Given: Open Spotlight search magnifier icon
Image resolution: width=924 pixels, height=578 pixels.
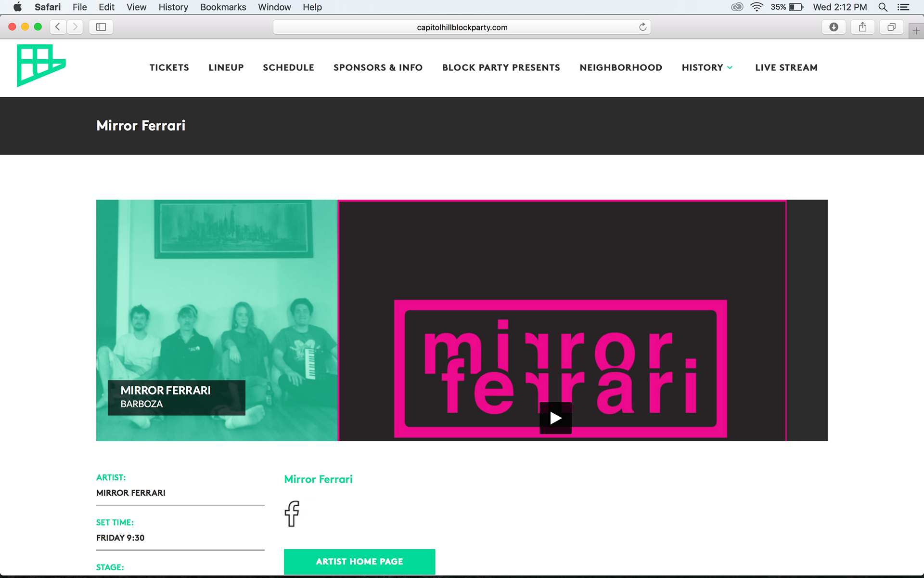Looking at the screenshot, I should click(883, 7).
